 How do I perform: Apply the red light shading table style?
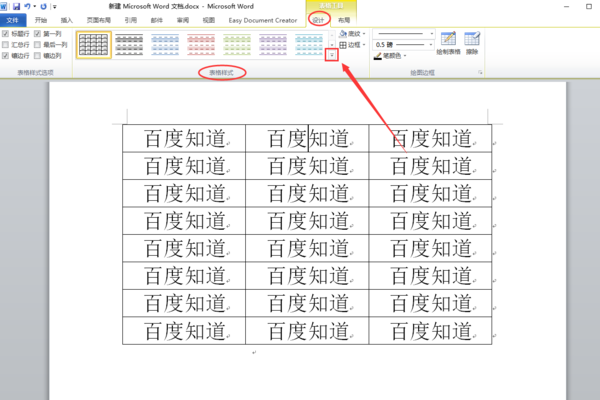pyautogui.click(x=201, y=45)
